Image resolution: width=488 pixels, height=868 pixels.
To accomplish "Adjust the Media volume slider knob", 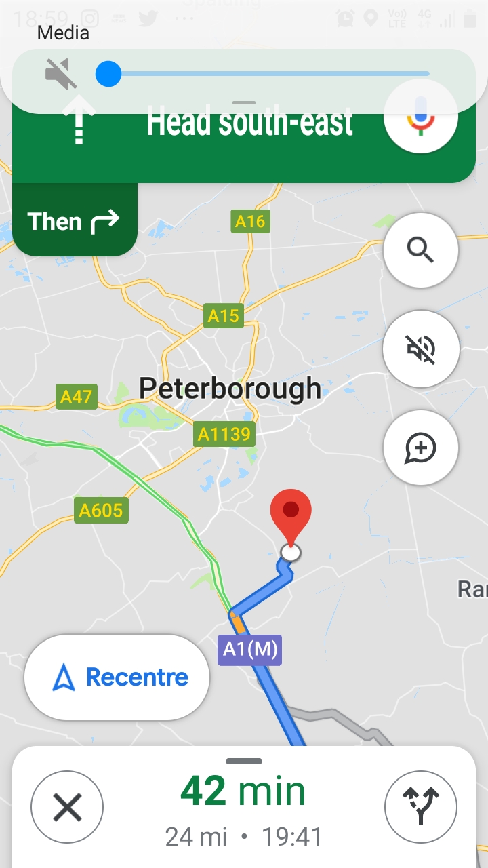I will tap(108, 73).
